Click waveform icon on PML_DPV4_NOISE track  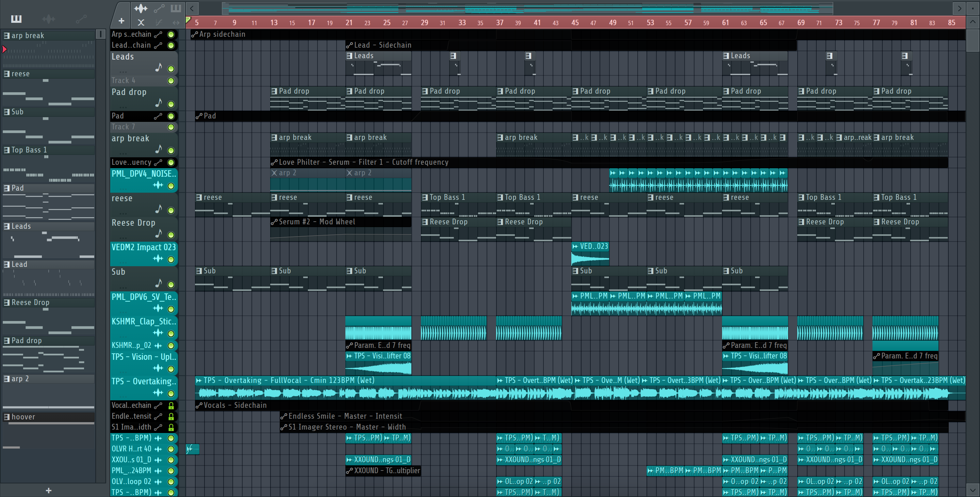click(x=158, y=185)
